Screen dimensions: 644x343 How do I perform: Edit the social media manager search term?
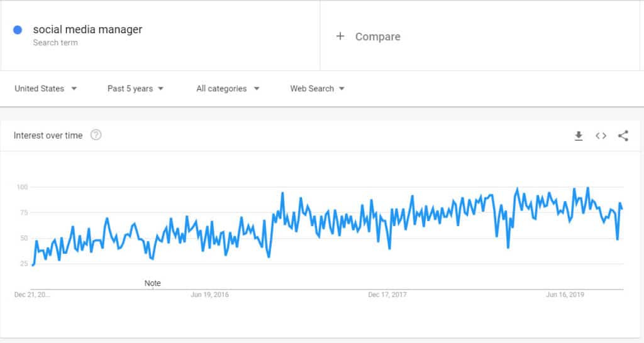point(87,30)
